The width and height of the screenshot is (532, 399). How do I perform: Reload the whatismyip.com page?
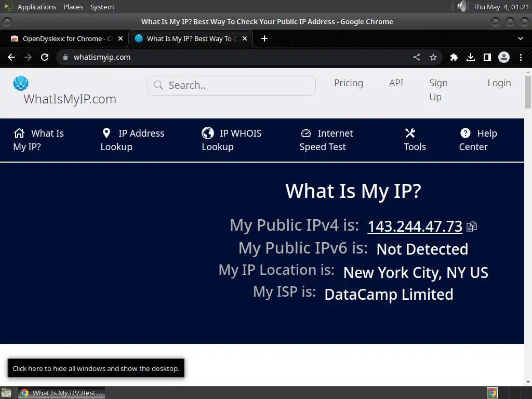[45, 57]
